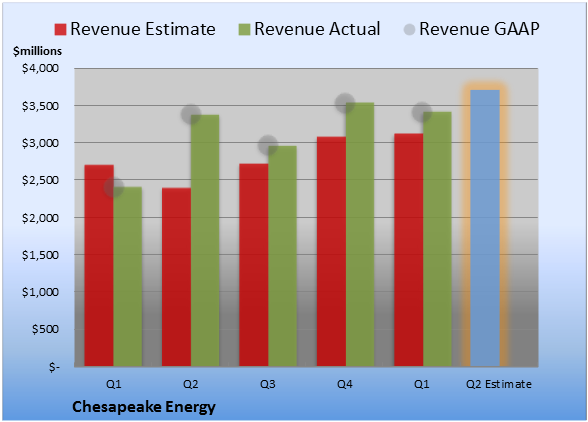Click the GAAP marker above Q3
The height and width of the screenshot is (422, 588).
coord(268,145)
